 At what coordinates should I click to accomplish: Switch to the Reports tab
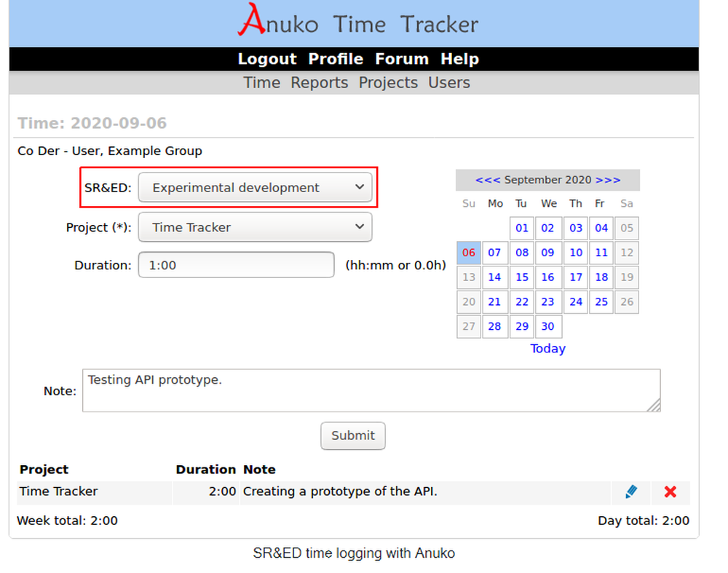(320, 83)
